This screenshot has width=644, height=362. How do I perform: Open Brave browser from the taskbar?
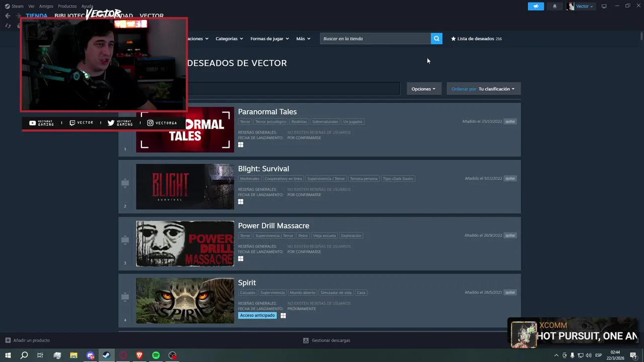(x=139, y=355)
